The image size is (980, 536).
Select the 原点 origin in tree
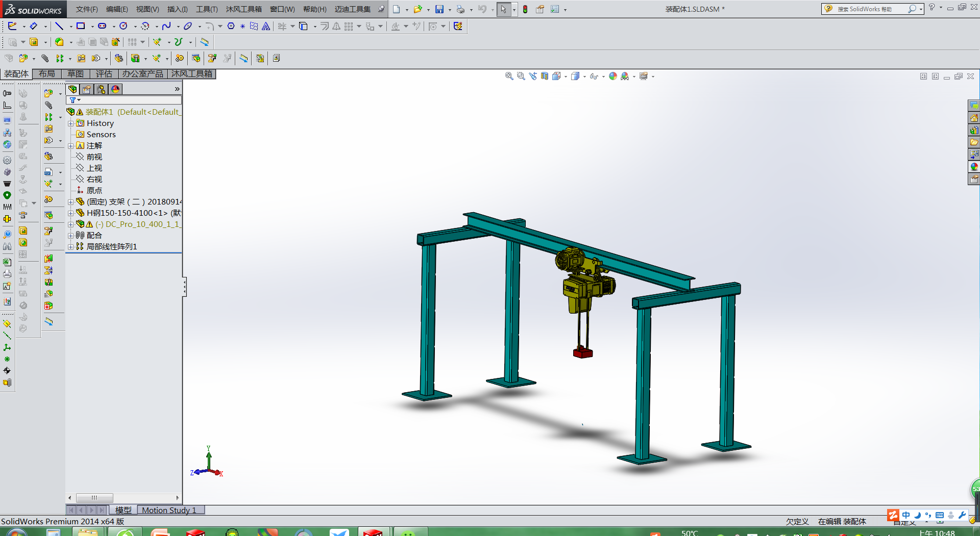94,191
